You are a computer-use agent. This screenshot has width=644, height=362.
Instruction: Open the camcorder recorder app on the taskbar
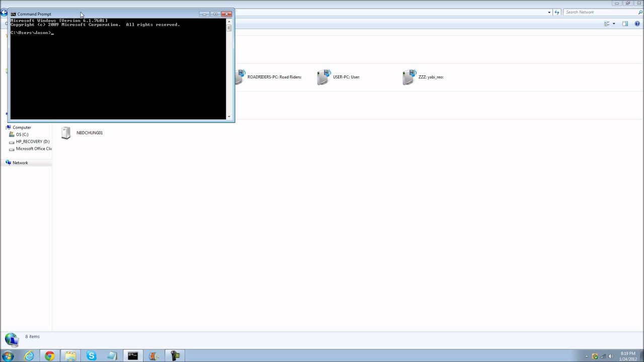(x=175, y=355)
